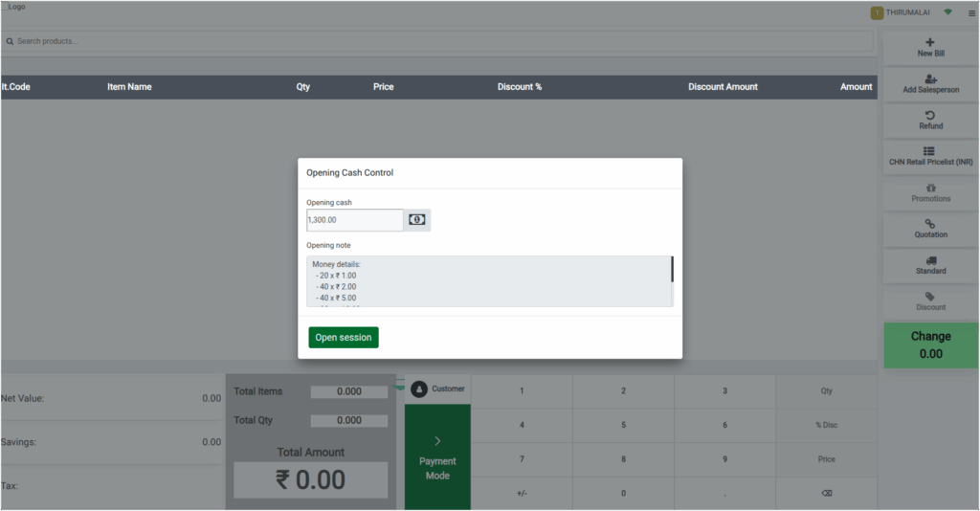This screenshot has height=511, width=980.
Task: Tap numpad key 3
Action: [x=725, y=391]
